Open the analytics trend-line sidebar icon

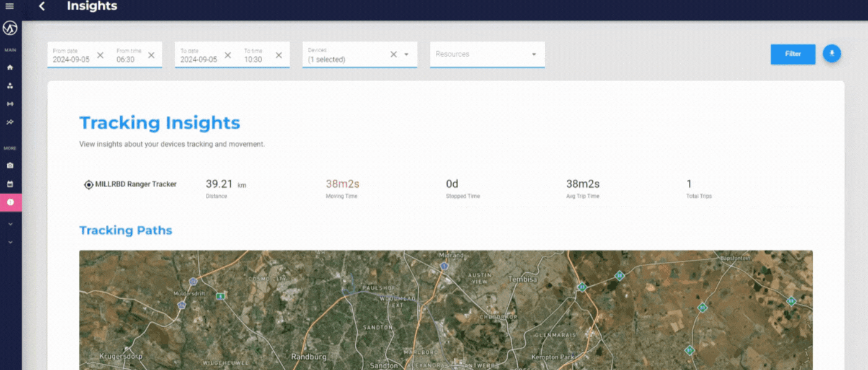pyautogui.click(x=10, y=122)
